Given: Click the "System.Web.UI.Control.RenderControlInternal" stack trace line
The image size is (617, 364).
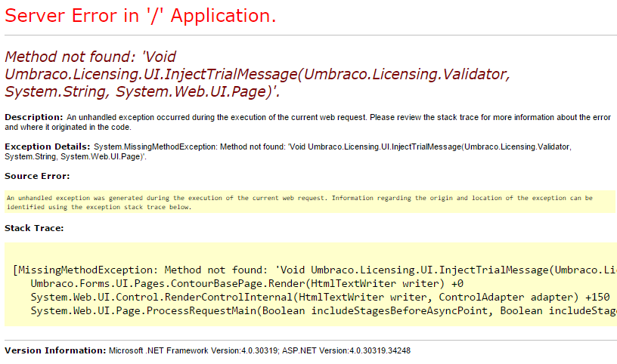Looking at the screenshot, I should (x=321, y=298).
